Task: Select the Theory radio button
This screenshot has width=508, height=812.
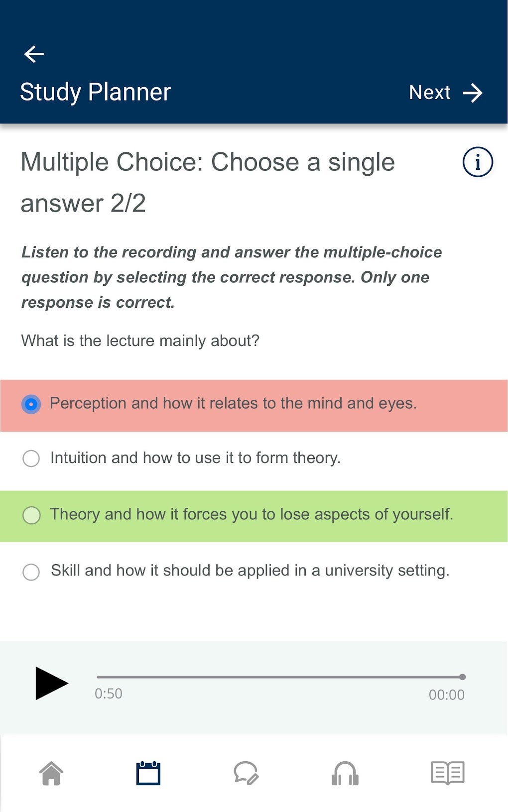Action: pyautogui.click(x=31, y=515)
